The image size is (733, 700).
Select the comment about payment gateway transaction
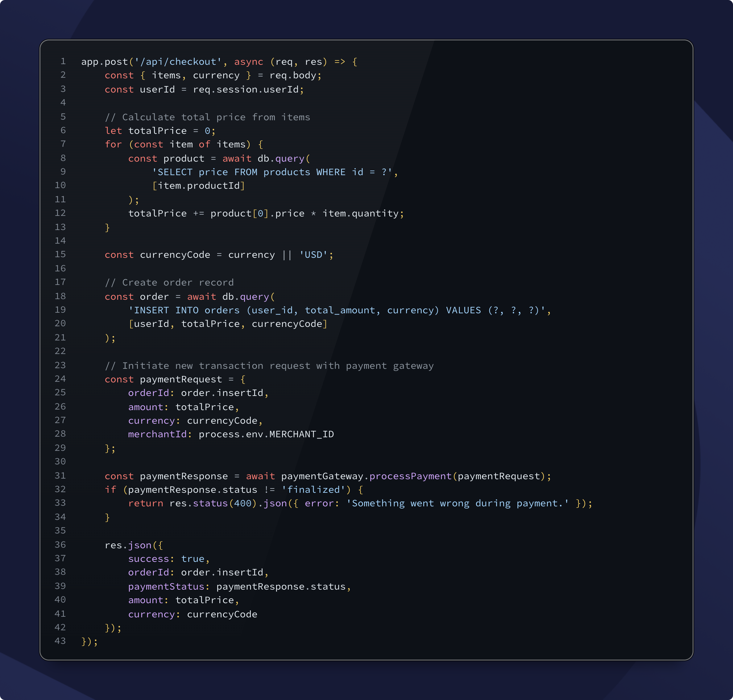click(269, 366)
